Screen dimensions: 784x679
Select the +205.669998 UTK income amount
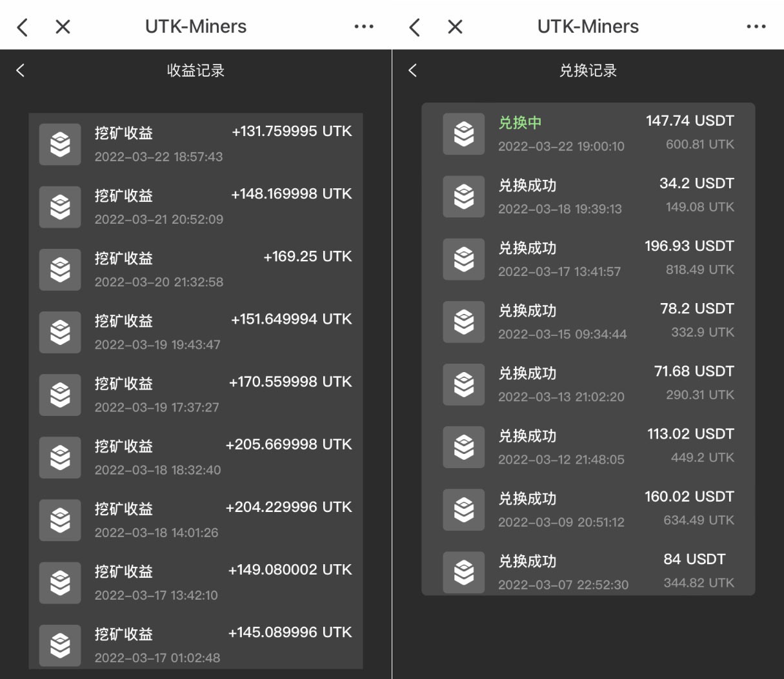288,444
